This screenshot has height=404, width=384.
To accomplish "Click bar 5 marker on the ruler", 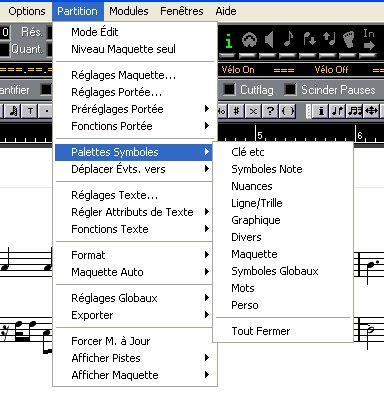I will click(259, 135).
